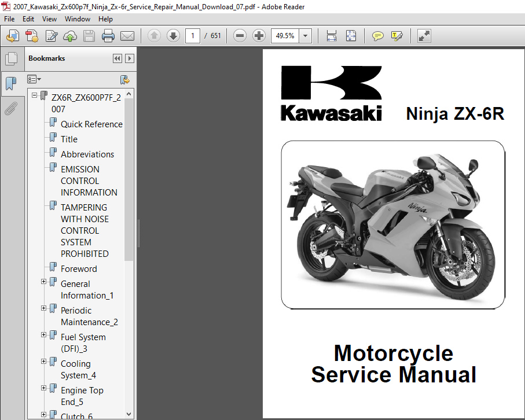Jump to the Abbreviations bookmark
525x420 pixels.
point(87,154)
